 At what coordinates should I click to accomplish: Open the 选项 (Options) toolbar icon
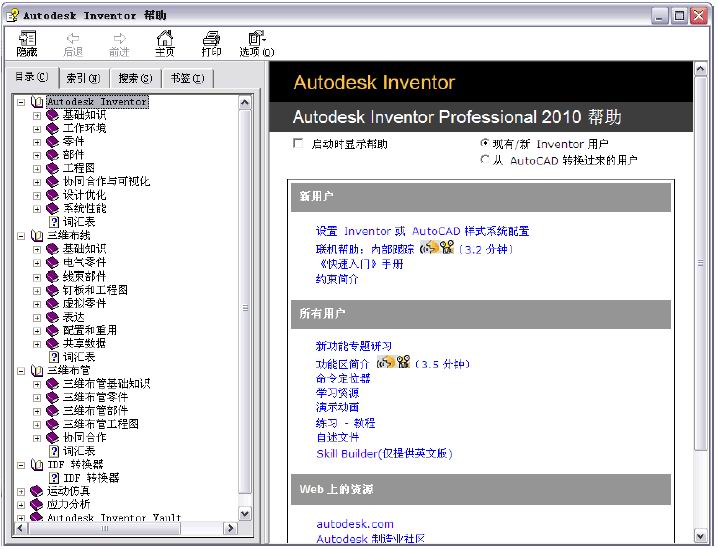tap(256, 38)
